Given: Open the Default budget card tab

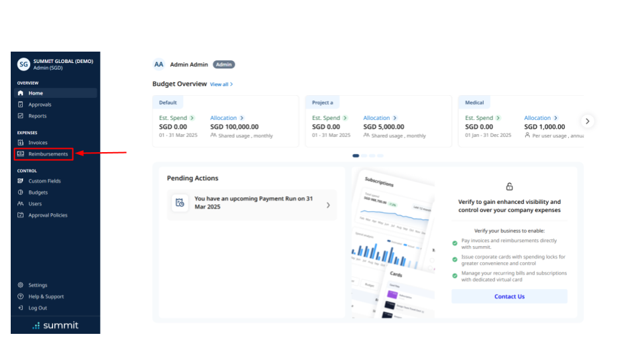Looking at the screenshot, I should pyautogui.click(x=168, y=103).
